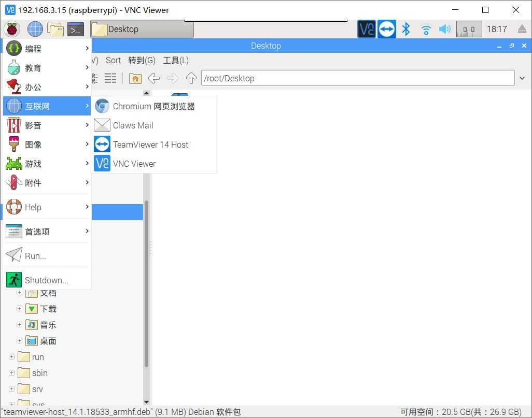Expand the 桌面 folder
The image size is (532, 418).
point(19,340)
